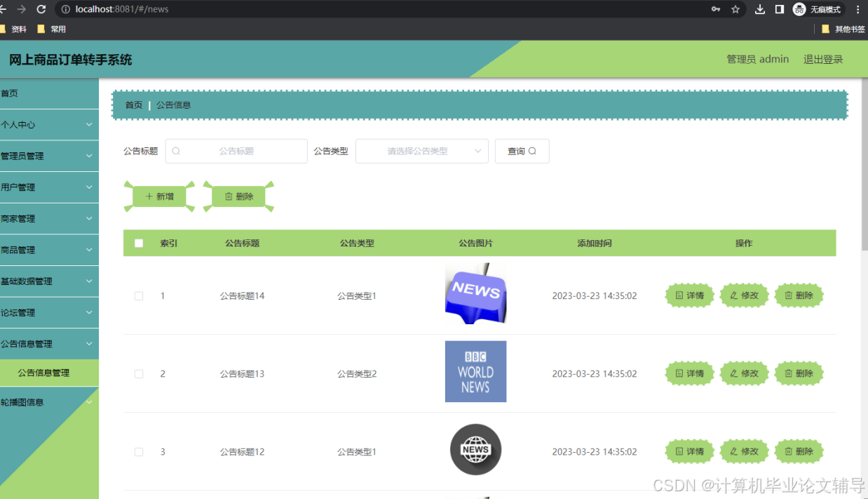The width and height of the screenshot is (868, 499).
Task: Open the saved passwords key icon
Action: 716,9
